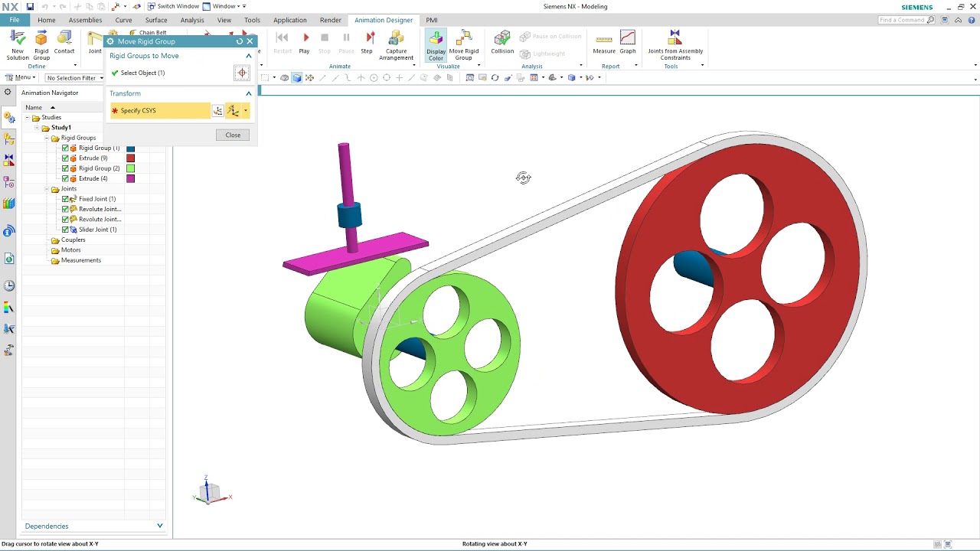The image size is (980, 551).
Task: Click blue color swatch of Rigid Group (1)
Action: click(x=131, y=148)
